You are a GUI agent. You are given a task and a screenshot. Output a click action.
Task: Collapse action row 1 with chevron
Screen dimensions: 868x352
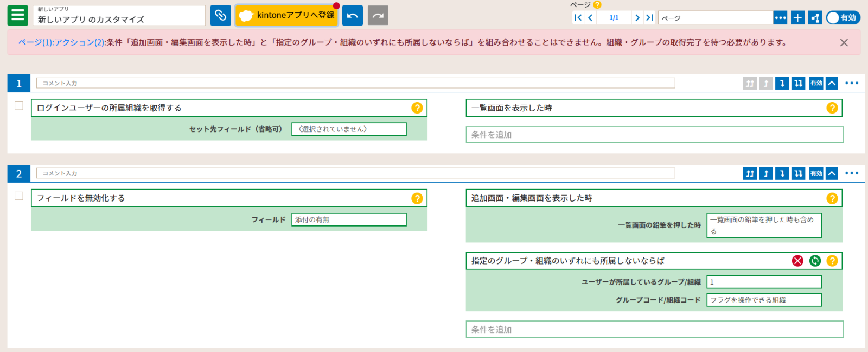[832, 83]
